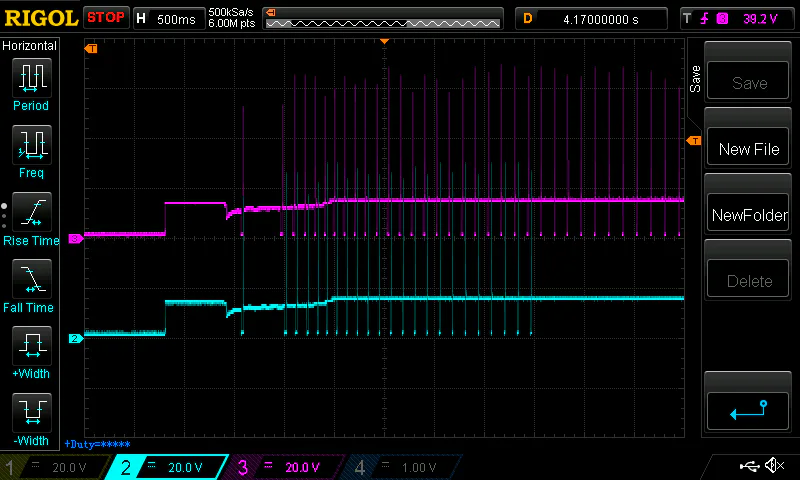Viewport: 800px width, 480px height.
Task: Pick the +Width measurement icon
Action: pos(30,347)
